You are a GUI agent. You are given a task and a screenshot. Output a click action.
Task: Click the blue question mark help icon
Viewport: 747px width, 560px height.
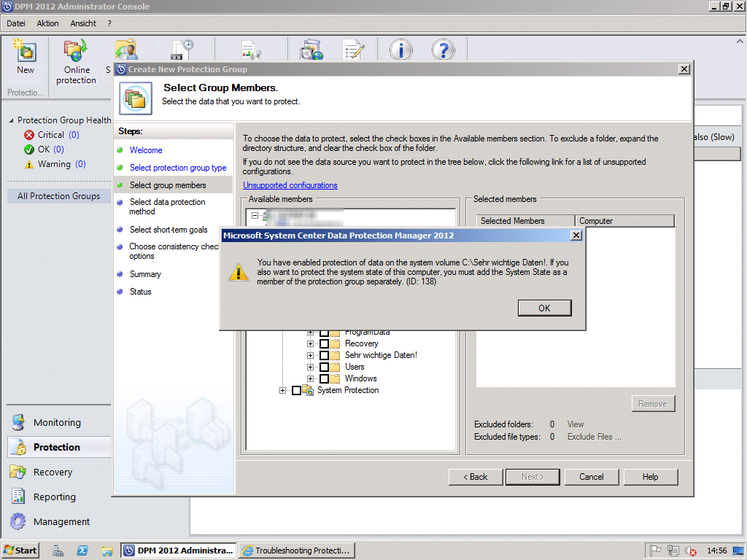[x=443, y=50]
